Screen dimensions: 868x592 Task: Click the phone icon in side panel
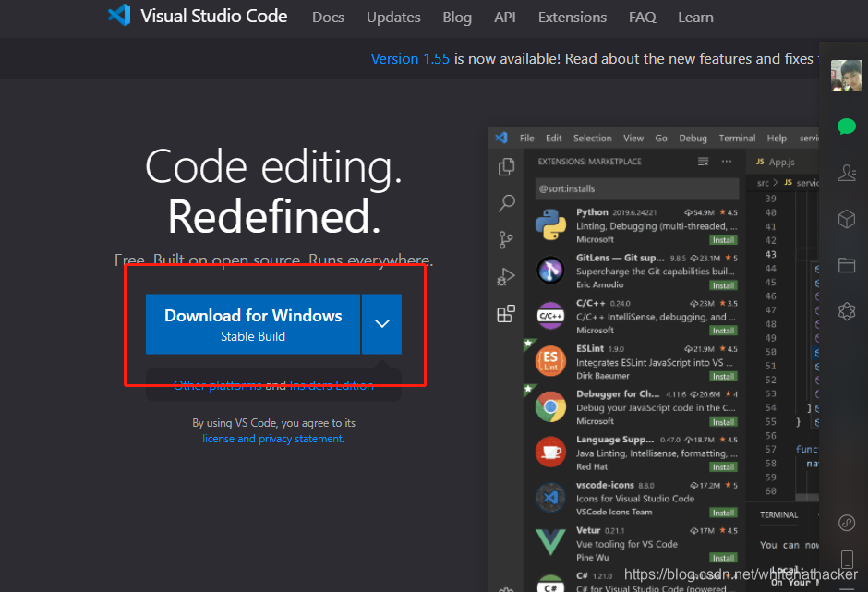pos(847,559)
